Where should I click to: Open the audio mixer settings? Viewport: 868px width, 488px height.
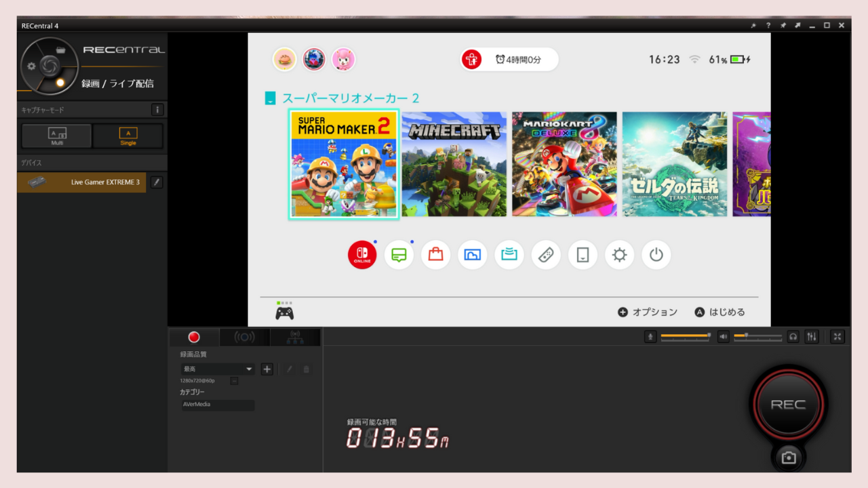[x=812, y=336]
